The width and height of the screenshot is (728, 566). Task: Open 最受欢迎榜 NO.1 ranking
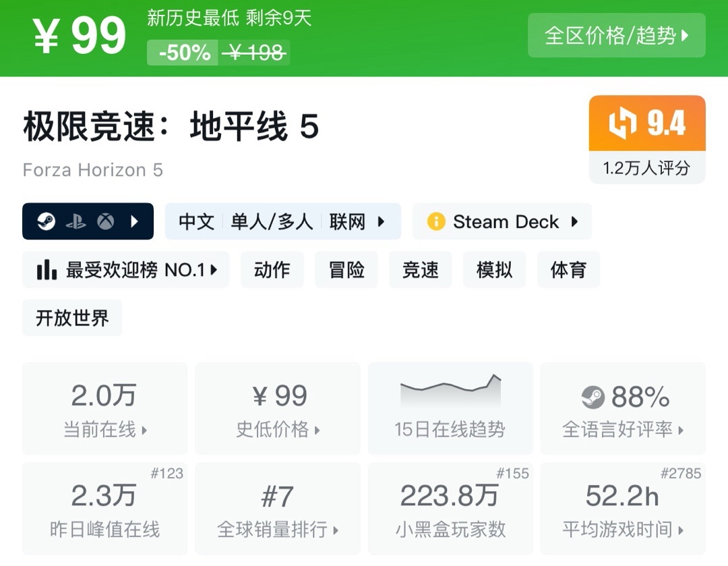tap(126, 270)
